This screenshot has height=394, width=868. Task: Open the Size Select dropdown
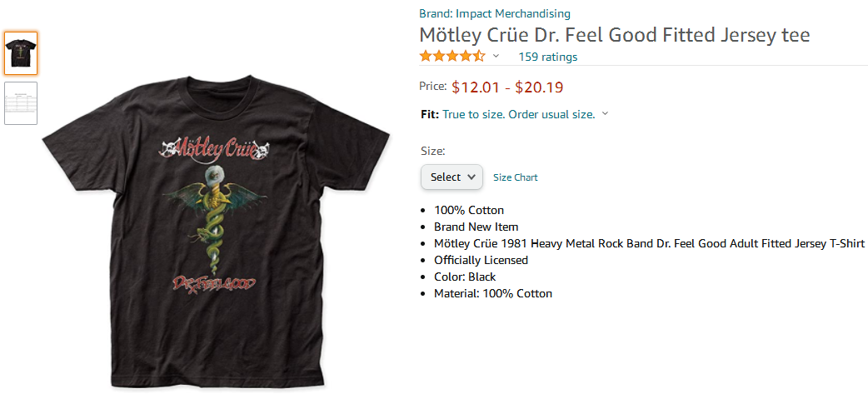pos(451,177)
